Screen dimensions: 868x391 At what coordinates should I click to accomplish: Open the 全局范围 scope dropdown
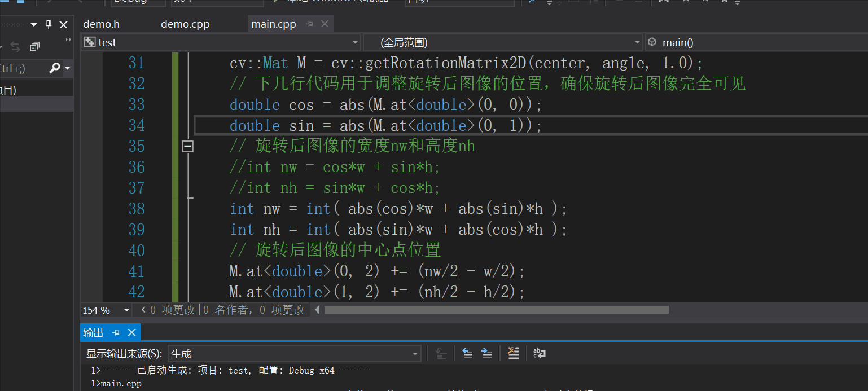click(x=503, y=42)
